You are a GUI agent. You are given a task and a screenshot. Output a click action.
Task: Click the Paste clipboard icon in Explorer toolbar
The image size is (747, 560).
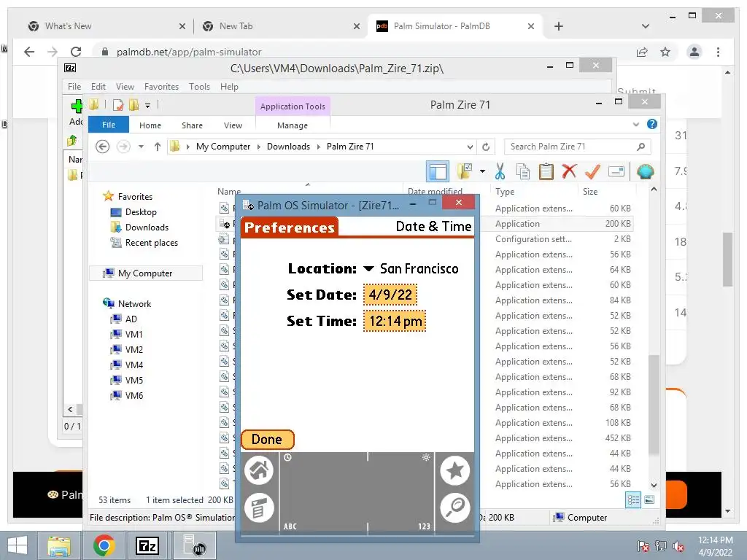point(546,171)
